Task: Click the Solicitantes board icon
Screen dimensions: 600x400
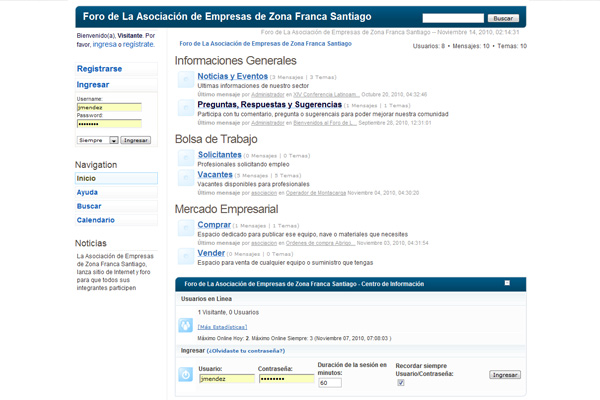Action: coord(185,158)
